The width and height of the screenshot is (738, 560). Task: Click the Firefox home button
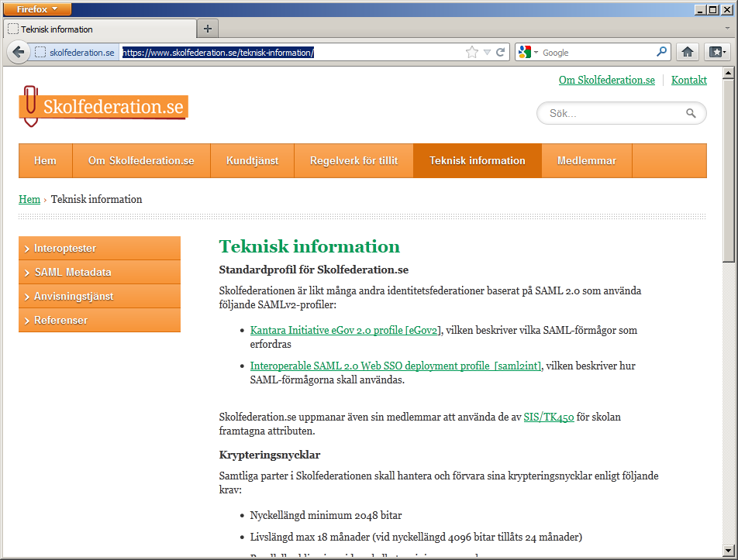687,52
